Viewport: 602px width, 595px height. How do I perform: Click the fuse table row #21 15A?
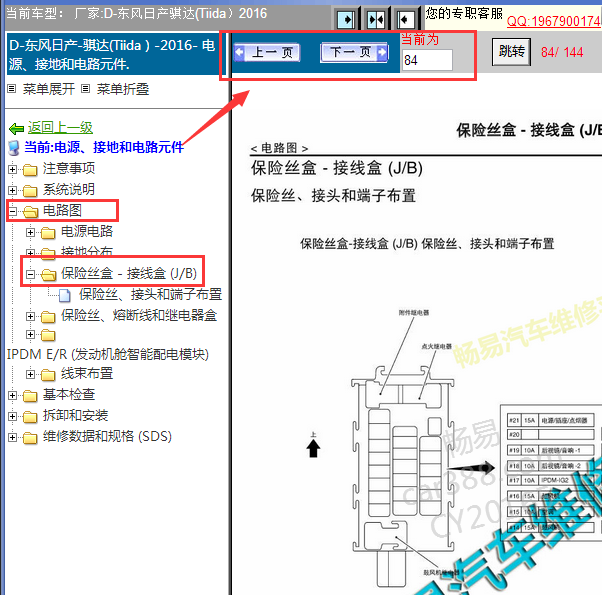coord(551,420)
